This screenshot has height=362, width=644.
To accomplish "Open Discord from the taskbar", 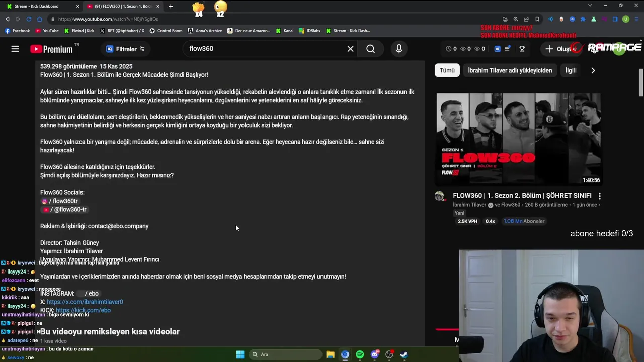I will coord(374,354).
